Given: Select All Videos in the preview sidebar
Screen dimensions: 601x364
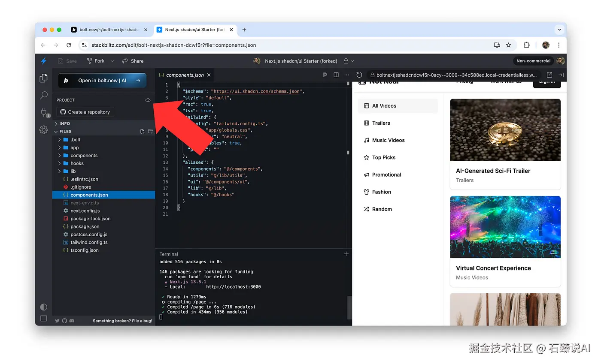Looking at the screenshot, I should 398,105.
